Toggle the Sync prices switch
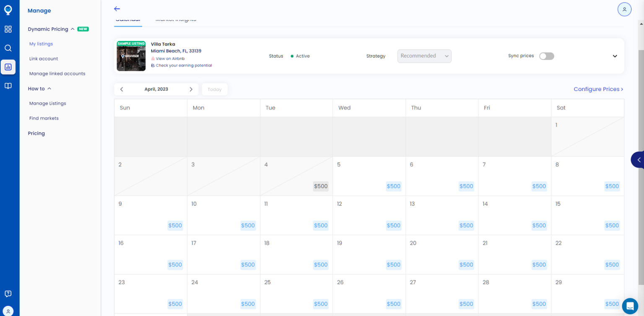This screenshot has width=644, height=316. point(546,56)
